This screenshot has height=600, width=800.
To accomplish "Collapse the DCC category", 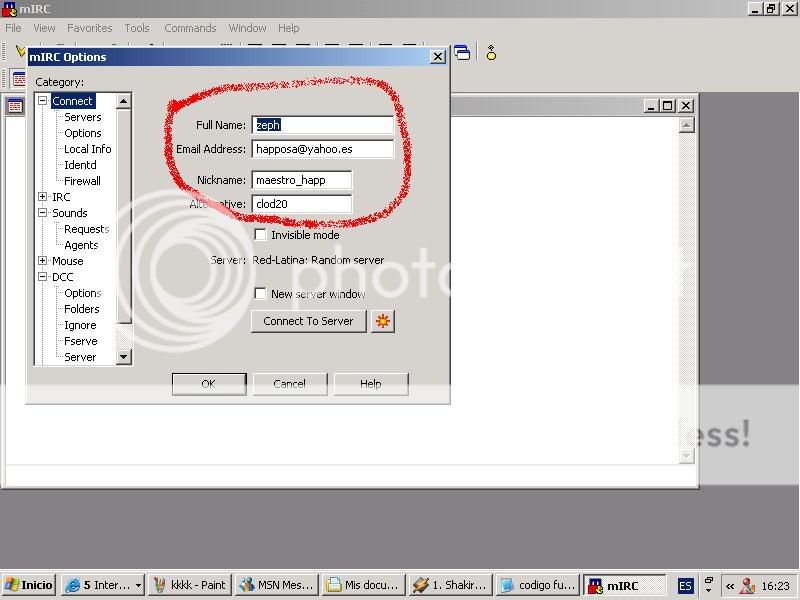I will 43,277.
